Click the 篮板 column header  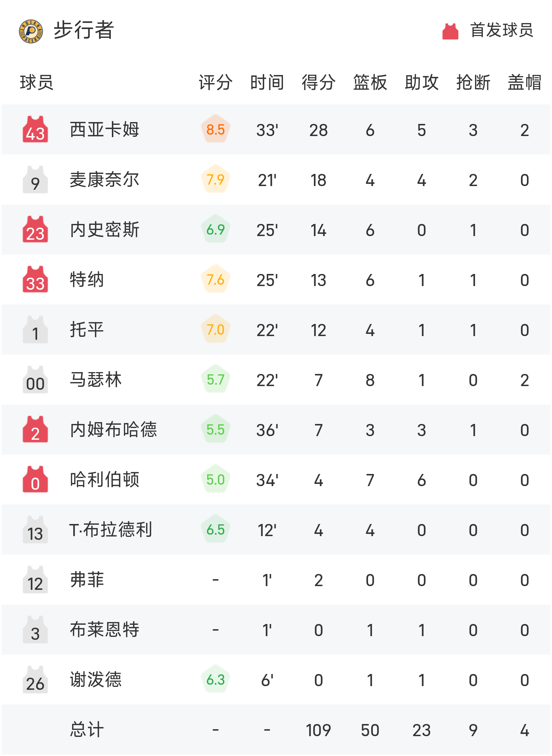pyautogui.click(x=370, y=82)
